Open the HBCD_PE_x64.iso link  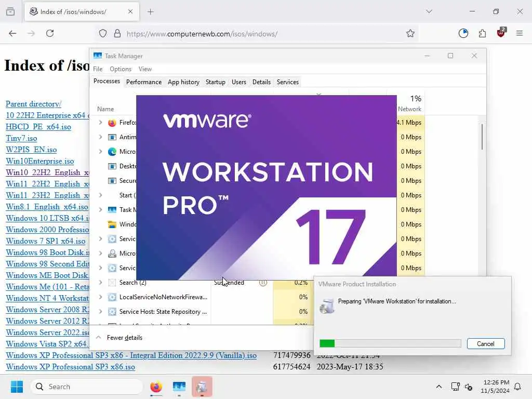click(x=38, y=127)
